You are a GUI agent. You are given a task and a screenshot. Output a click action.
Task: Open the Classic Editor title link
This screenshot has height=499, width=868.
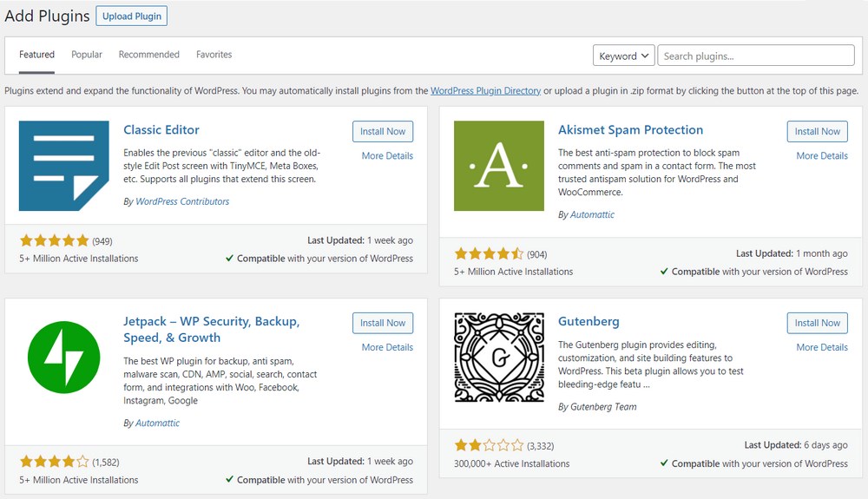(x=161, y=130)
